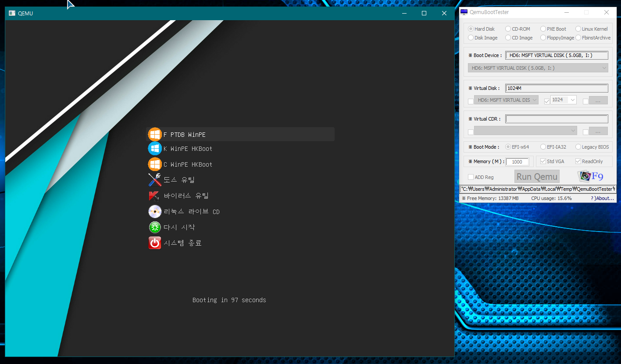Tick checkbox before Virtual Disk browse button

point(585,101)
